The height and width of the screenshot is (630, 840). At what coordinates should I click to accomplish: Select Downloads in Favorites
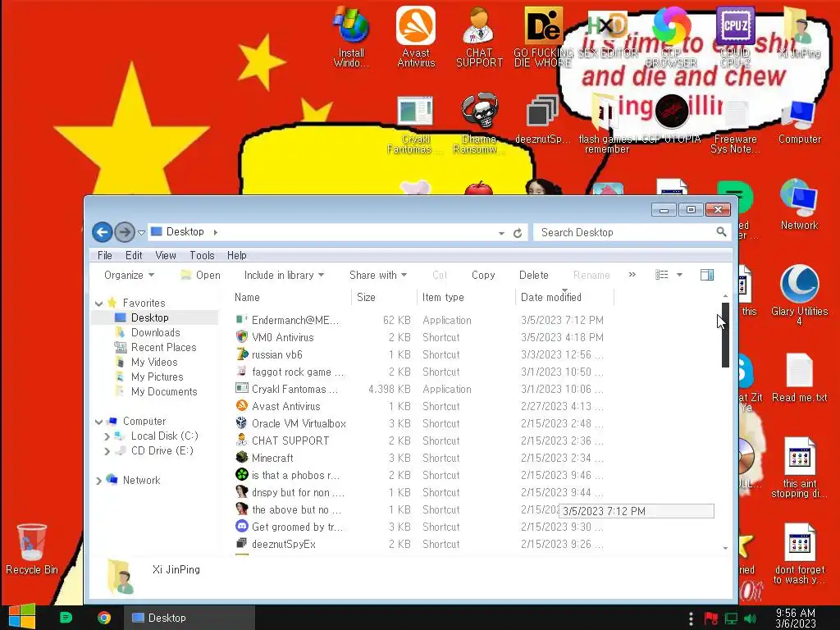tap(155, 333)
